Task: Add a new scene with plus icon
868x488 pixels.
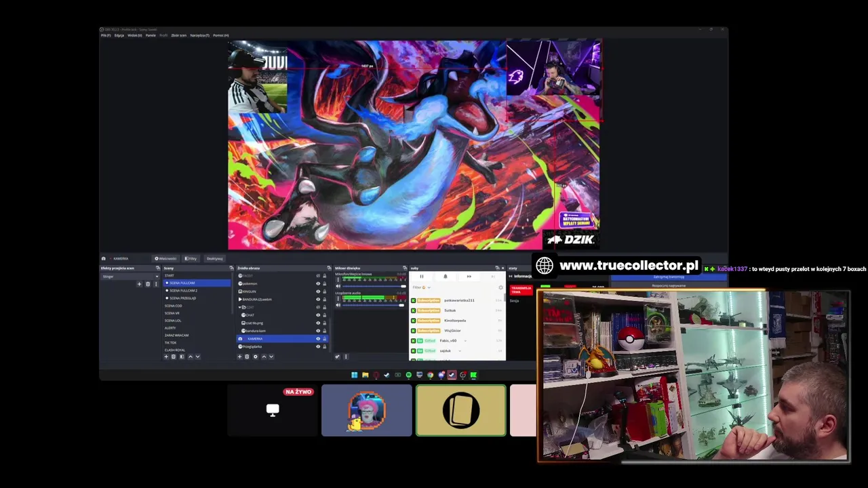Action: point(166,357)
